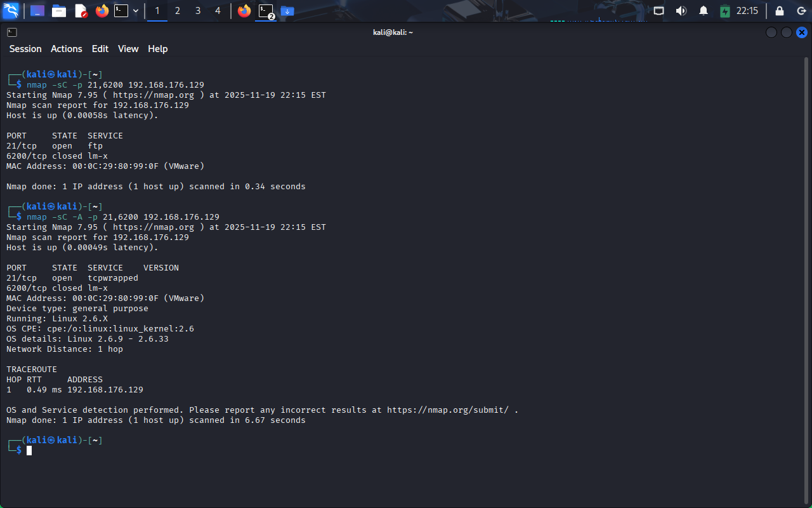Open the file manager launcher

click(59, 11)
